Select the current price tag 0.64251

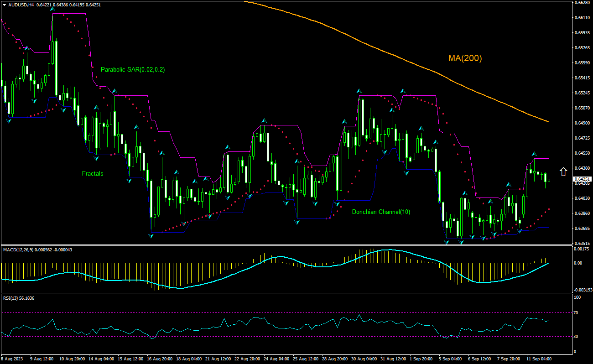pyautogui.click(x=582, y=179)
